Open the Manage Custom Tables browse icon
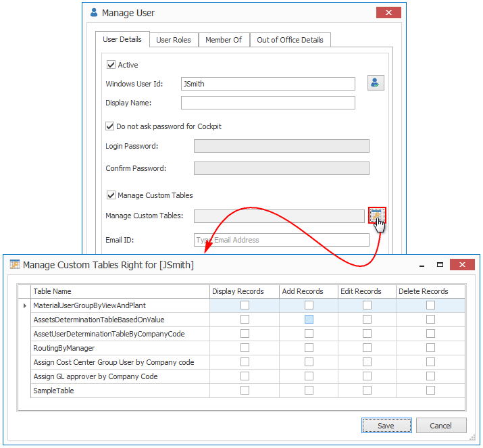 (x=376, y=215)
